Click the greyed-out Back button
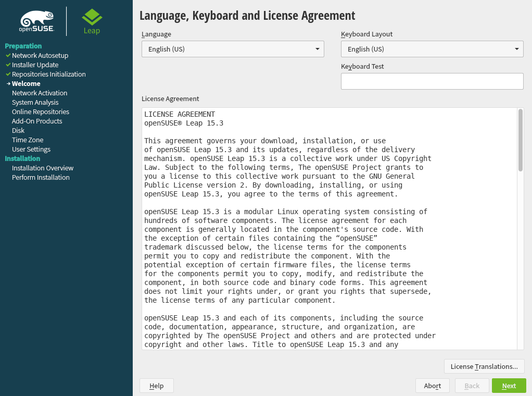Viewport: 532px width, 396px height. tap(472, 386)
